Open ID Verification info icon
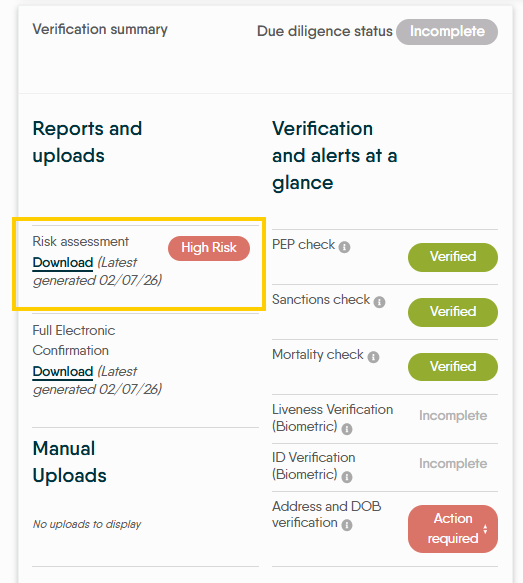523x583 pixels. (347, 477)
